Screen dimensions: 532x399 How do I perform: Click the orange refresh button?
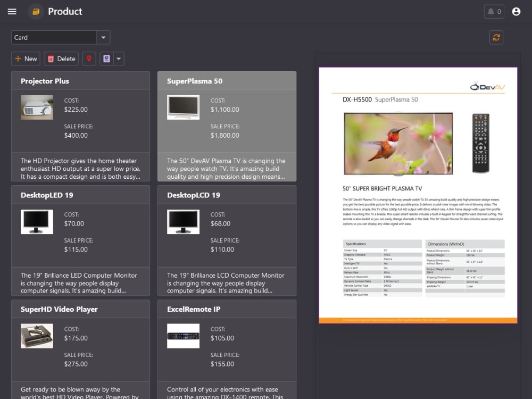tap(496, 37)
